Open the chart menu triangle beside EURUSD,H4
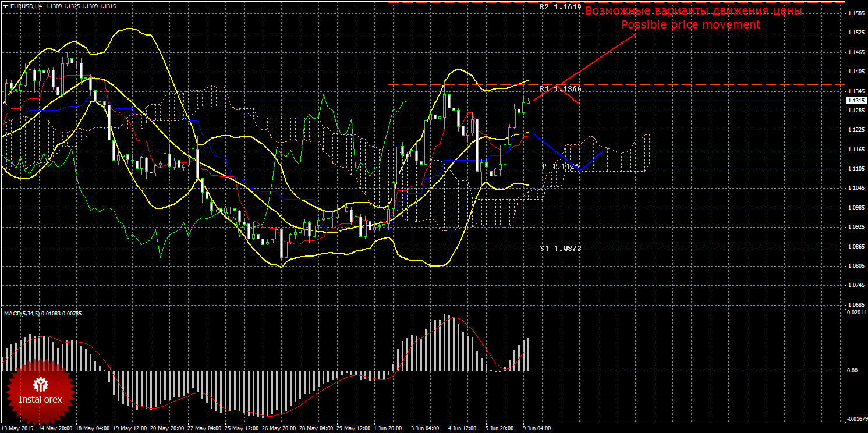 point(5,6)
